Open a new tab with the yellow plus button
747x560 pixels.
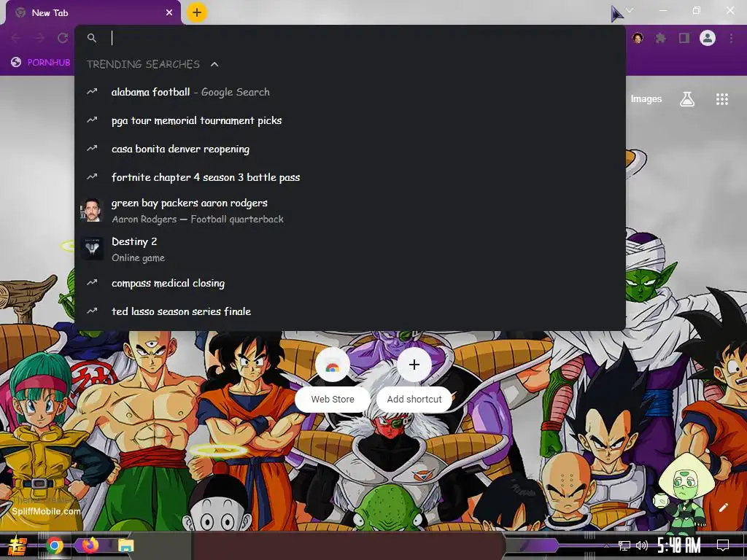tap(197, 12)
